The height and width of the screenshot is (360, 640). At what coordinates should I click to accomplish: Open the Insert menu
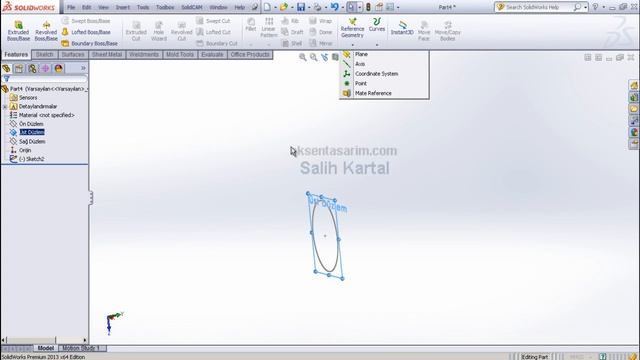(122, 7)
